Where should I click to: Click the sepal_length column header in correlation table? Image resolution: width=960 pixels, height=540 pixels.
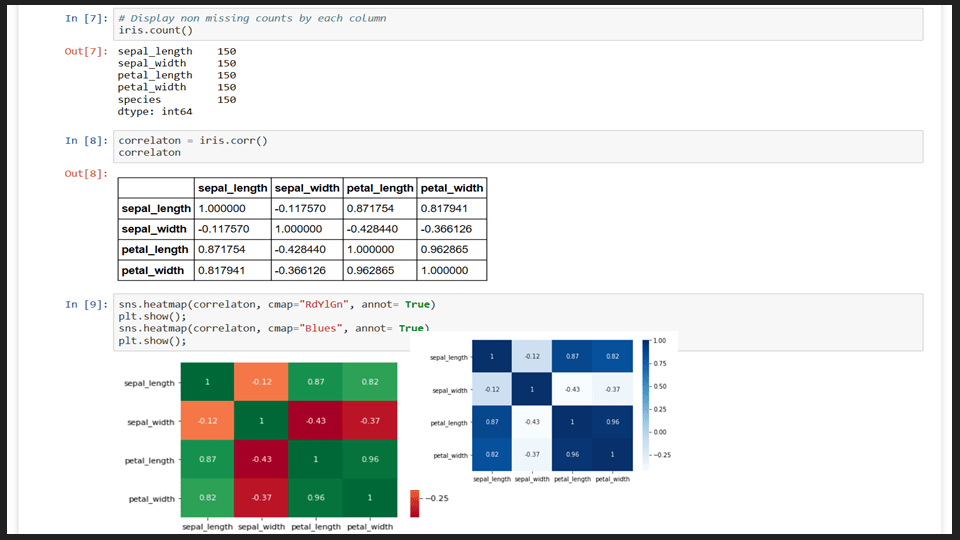[x=233, y=188]
